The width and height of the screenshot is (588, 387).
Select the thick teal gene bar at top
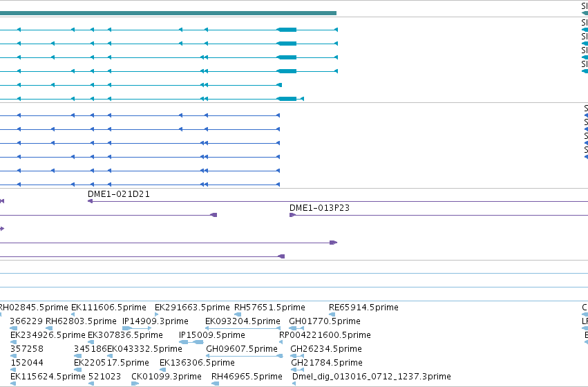tap(168, 13)
